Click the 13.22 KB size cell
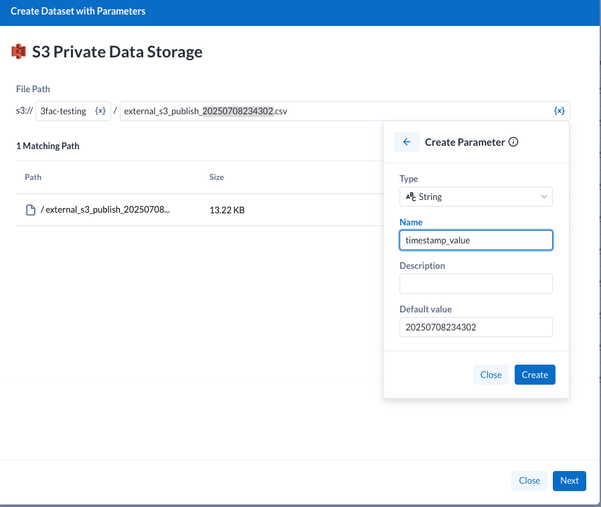601x507 pixels. click(x=229, y=211)
